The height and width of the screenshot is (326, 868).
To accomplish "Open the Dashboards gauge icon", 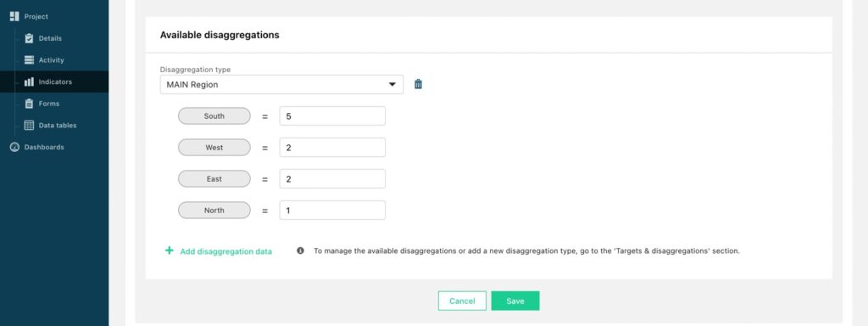I will 15,147.
